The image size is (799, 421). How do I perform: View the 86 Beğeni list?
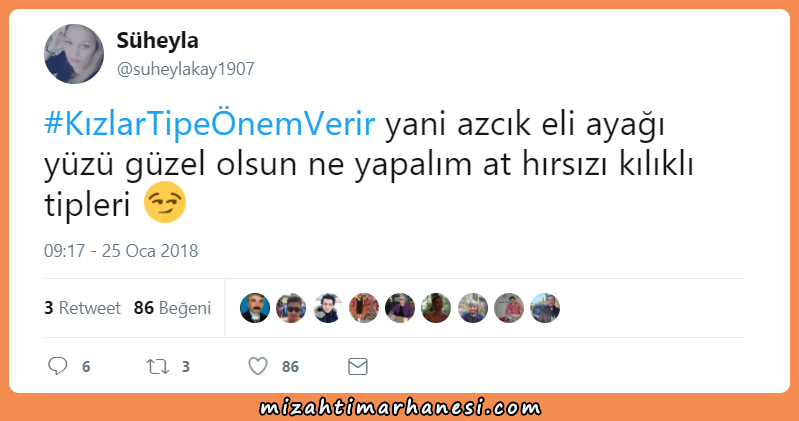point(172,308)
